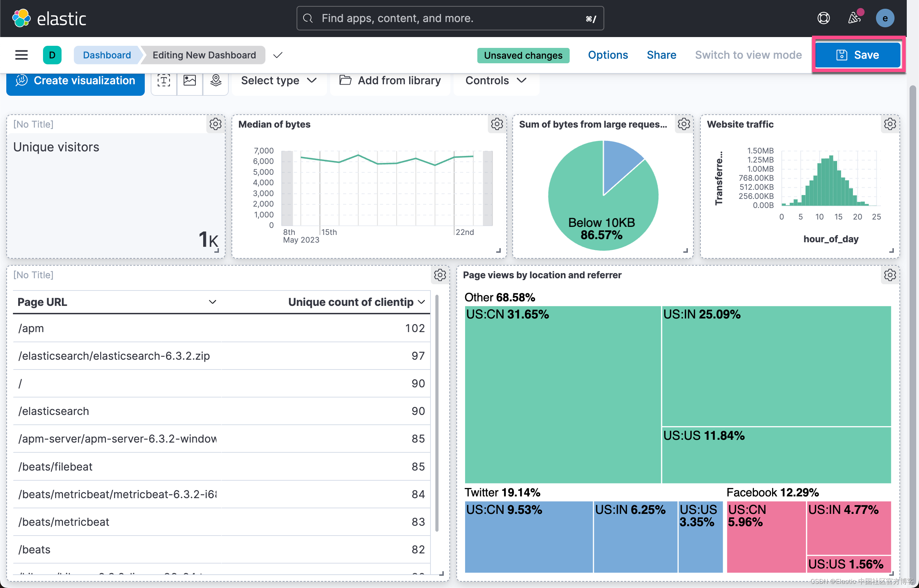Open gear menu on Page views panel
The width and height of the screenshot is (919, 588).
890,275
